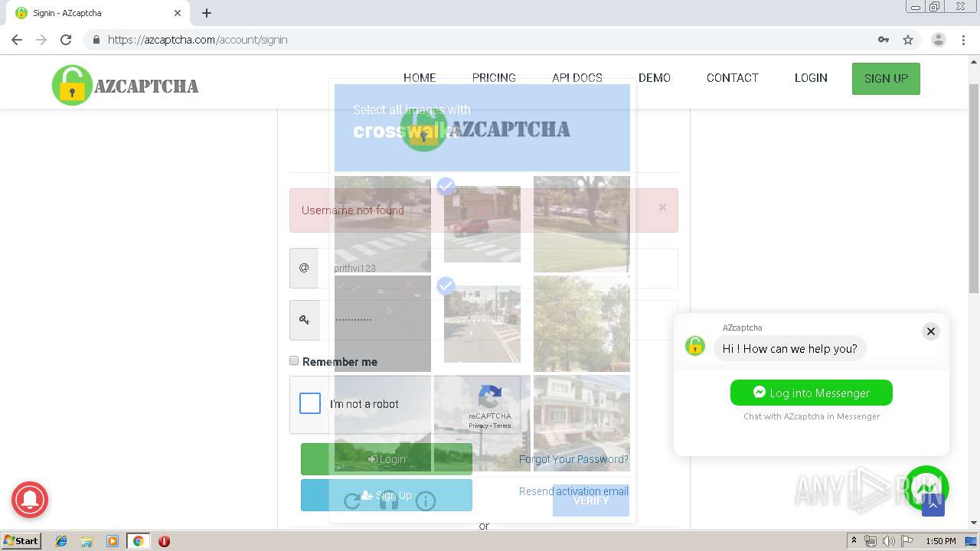Open the green Messenger chat bubble

point(926,487)
